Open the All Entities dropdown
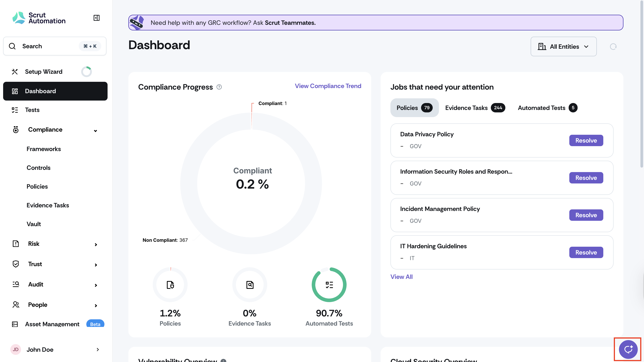 tap(563, 47)
